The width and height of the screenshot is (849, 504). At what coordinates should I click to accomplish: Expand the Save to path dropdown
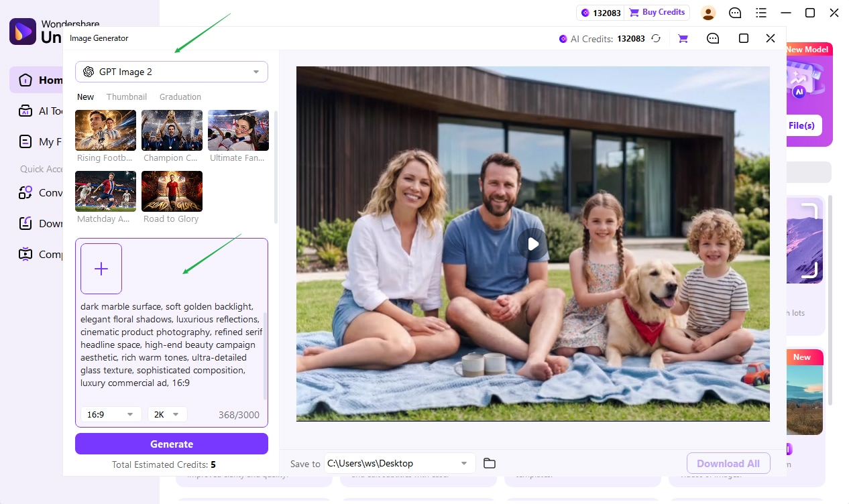400,463
